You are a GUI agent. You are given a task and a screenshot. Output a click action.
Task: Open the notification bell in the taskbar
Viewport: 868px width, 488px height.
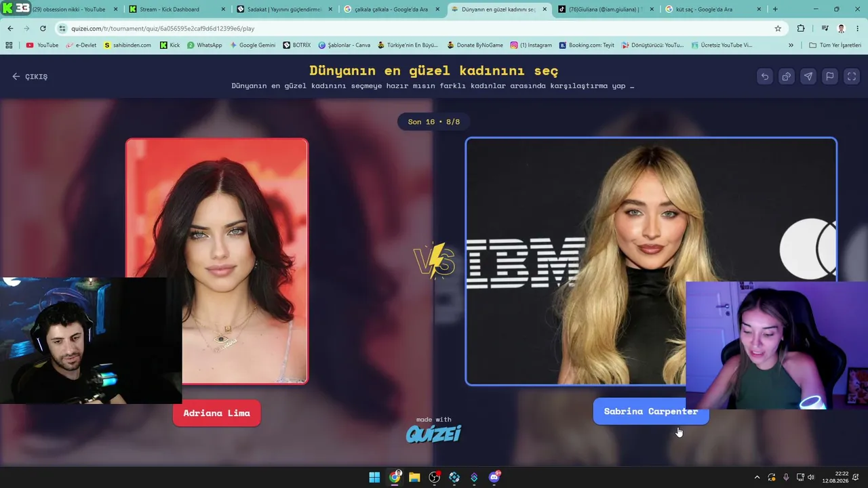click(x=856, y=477)
